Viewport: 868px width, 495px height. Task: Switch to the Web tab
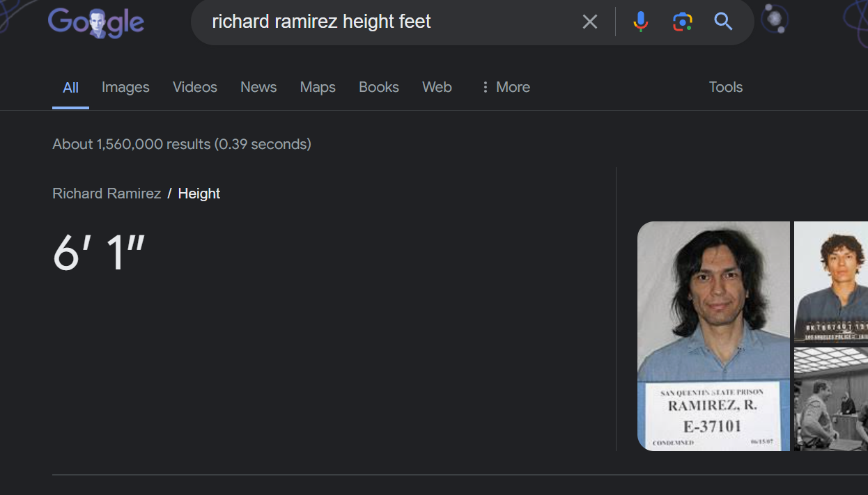(437, 87)
